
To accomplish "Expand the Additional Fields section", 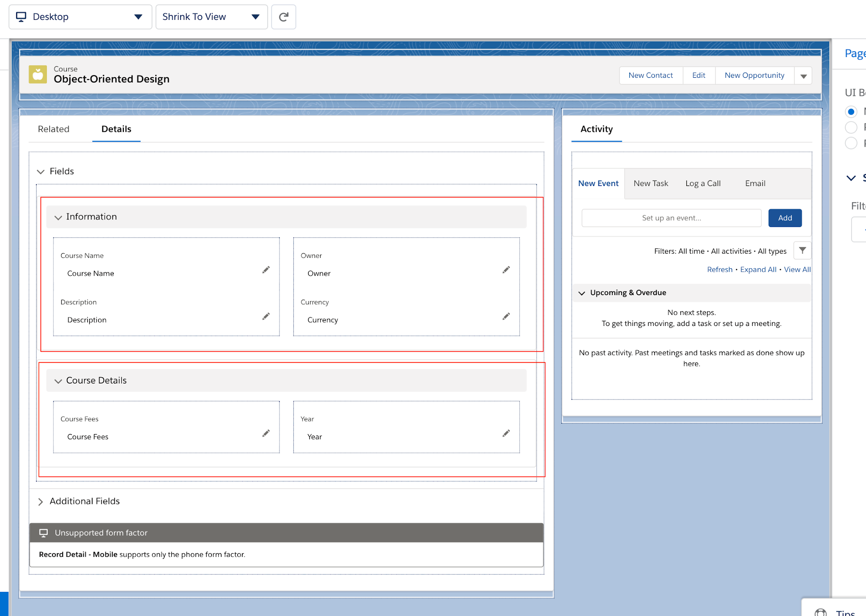I will [x=41, y=501].
